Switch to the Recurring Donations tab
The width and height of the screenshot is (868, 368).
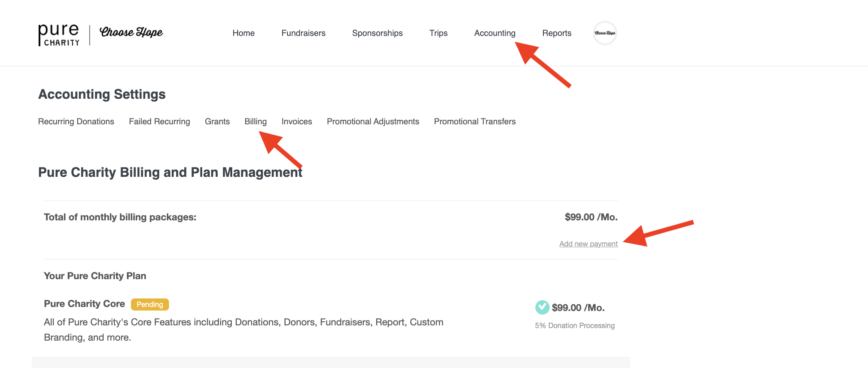[x=76, y=122]
